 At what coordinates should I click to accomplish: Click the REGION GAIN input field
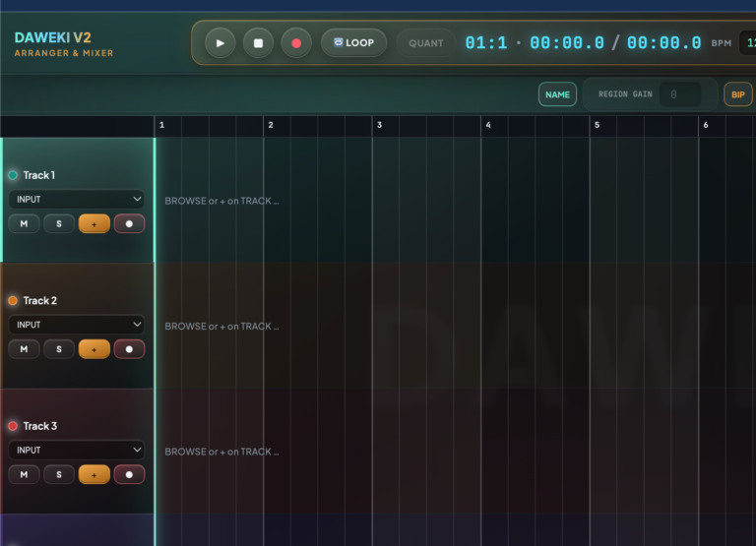coord(680,94)
